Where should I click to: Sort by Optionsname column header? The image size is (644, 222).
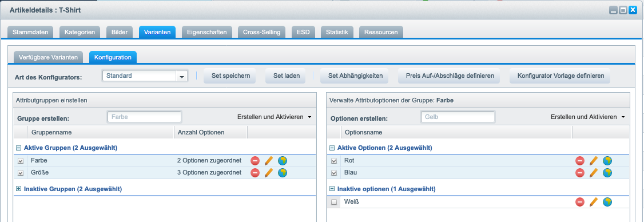pos(456,132)
